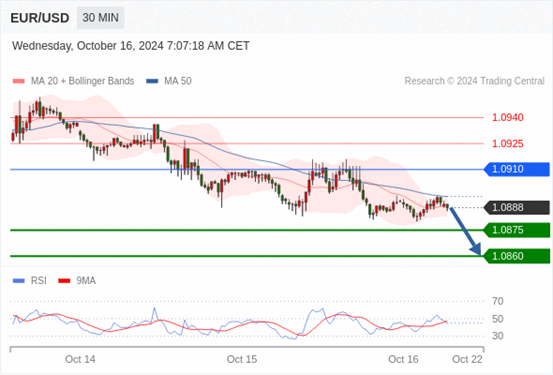The image size is (553, 375).
Task: Toggle the RSI legend swatch
Action: [x=19, y=281]
